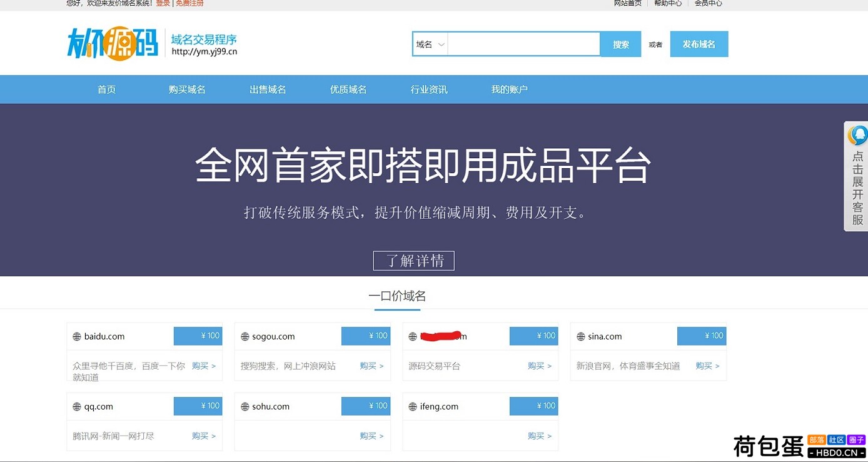Image resolution: width=868 pixels, height=462 pixels.
Task: Open the 优质域名 navigation tab
Action: click(x=348, y=89)
